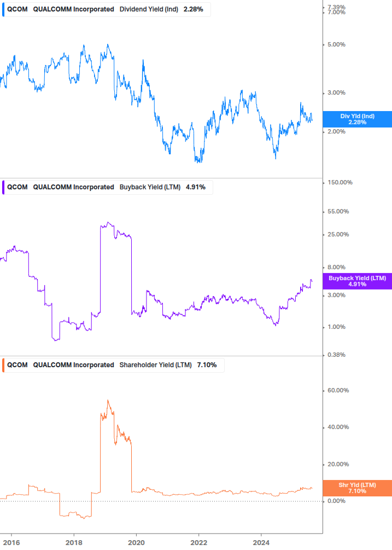Click the 20.00% shareholder axis label

(x=338, y=465)
